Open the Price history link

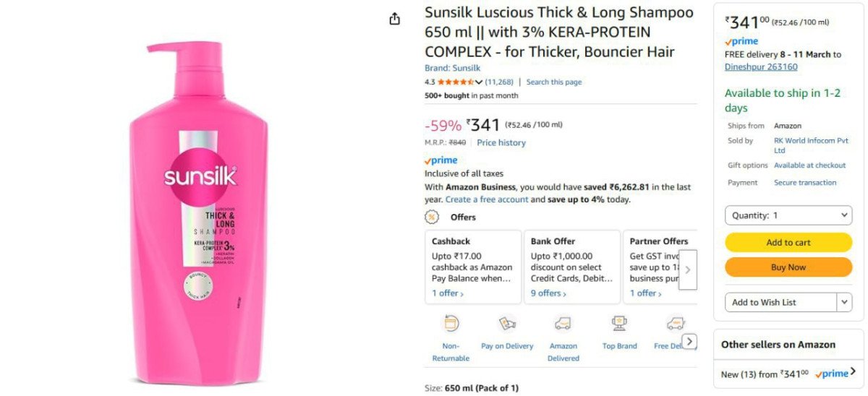[501, 143]
